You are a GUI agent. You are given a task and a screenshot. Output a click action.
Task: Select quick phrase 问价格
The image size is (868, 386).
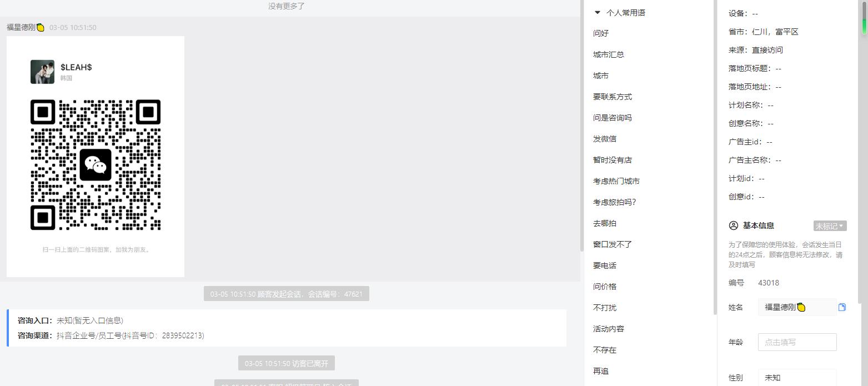click(605, 287)
